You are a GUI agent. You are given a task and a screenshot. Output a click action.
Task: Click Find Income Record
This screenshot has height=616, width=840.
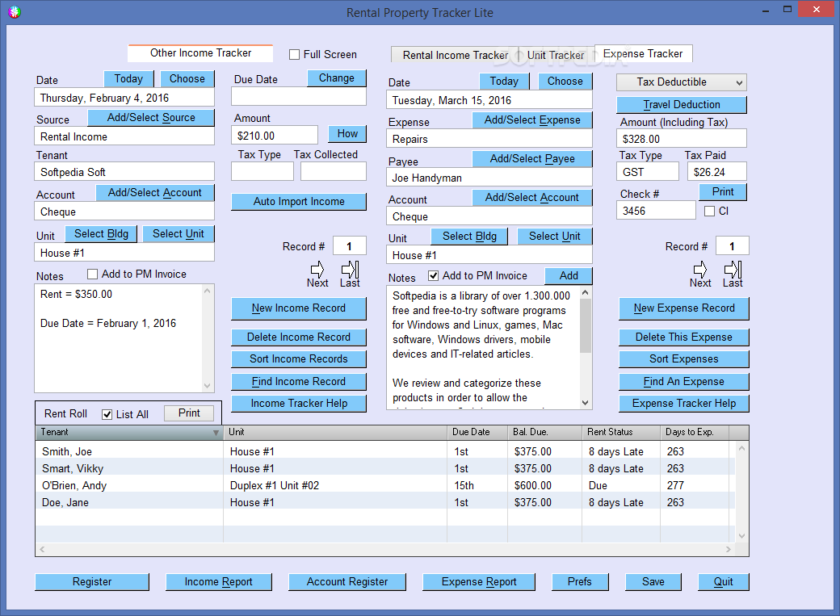299,381
